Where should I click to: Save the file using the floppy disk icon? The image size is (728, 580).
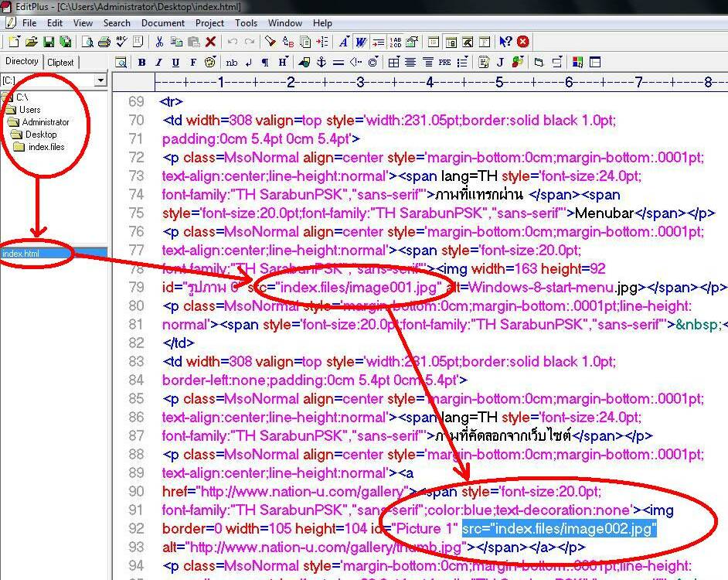[49, 42]
